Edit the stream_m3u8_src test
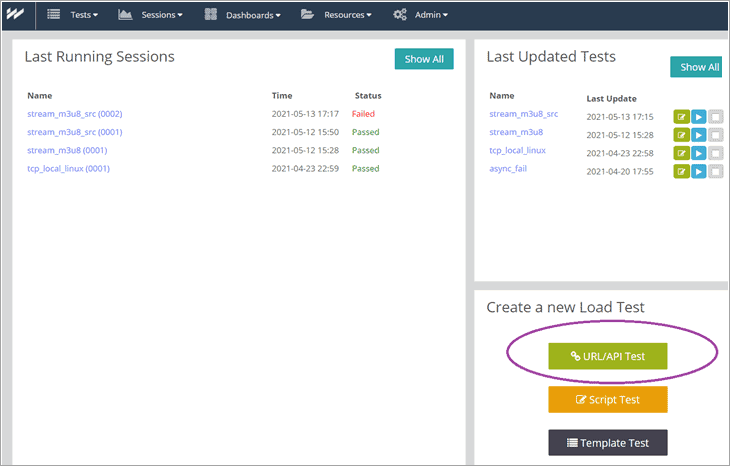This screenshot has width=730, height=466. tap(681, 116)
